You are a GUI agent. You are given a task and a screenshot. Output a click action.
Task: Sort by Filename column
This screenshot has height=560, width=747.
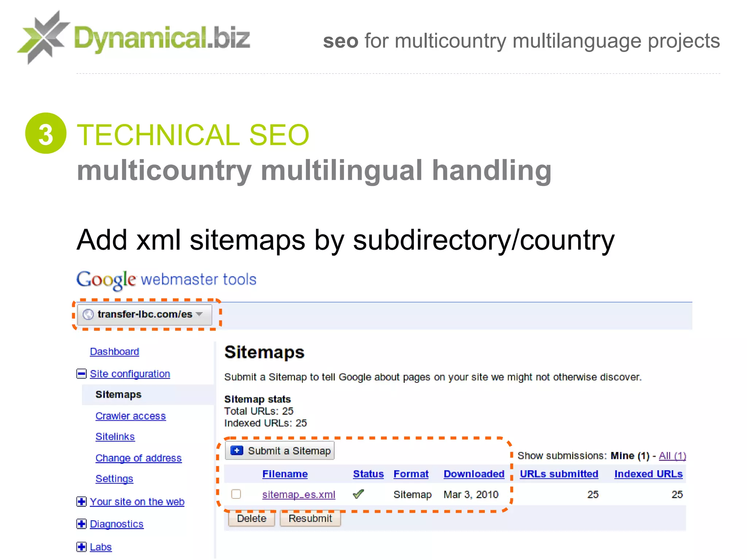tap(285, 474)
